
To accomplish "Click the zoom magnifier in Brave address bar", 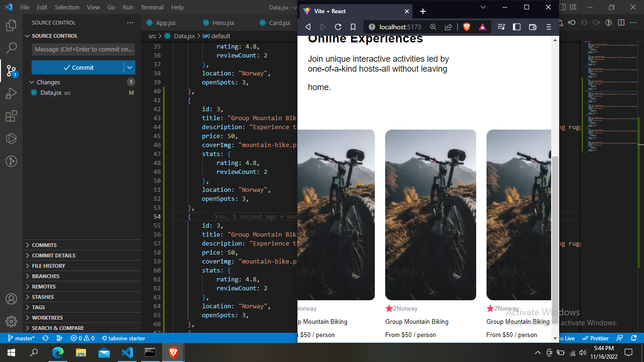I will coord(433,27).
